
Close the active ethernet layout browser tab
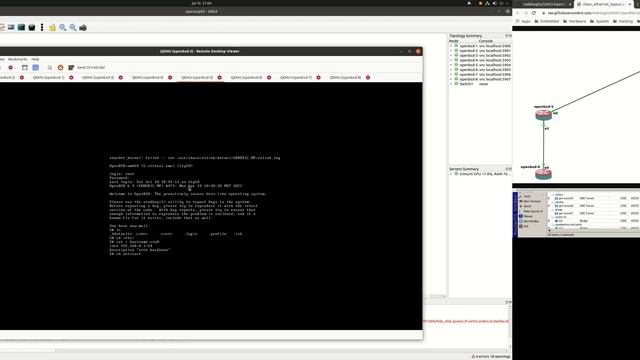click(630, 4)
